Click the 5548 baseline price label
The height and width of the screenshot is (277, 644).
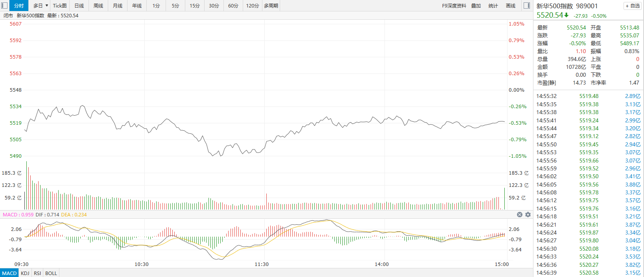pos(16,90)
